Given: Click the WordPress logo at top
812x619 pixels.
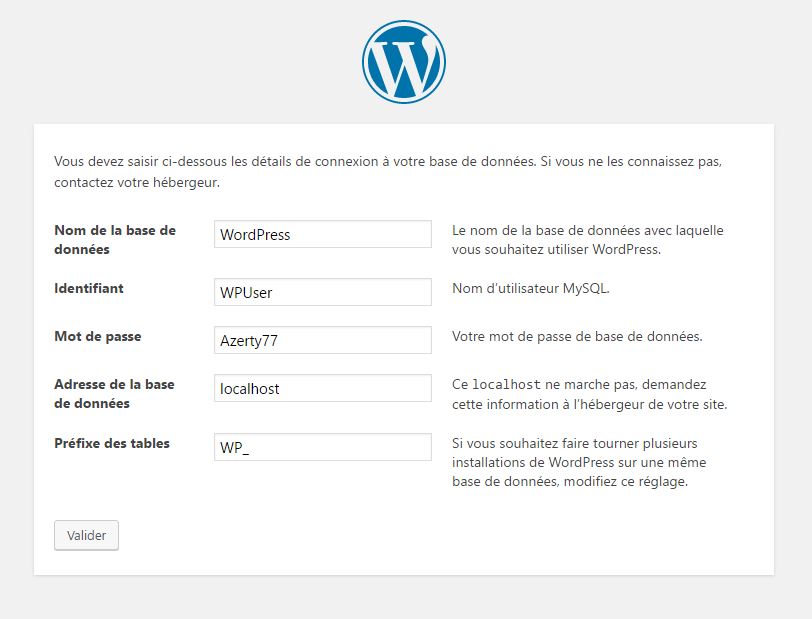Looking at the screenshot, I should [x=403, y=62].
